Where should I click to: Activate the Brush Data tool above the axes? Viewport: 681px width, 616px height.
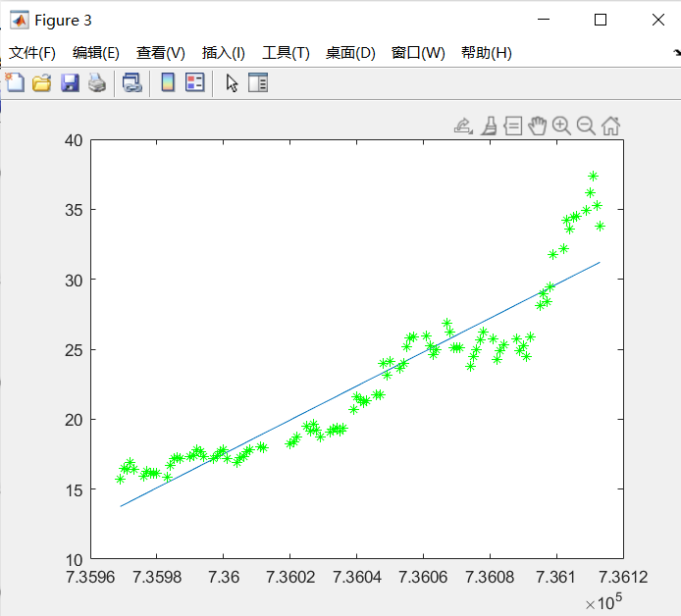click(488, 126)
